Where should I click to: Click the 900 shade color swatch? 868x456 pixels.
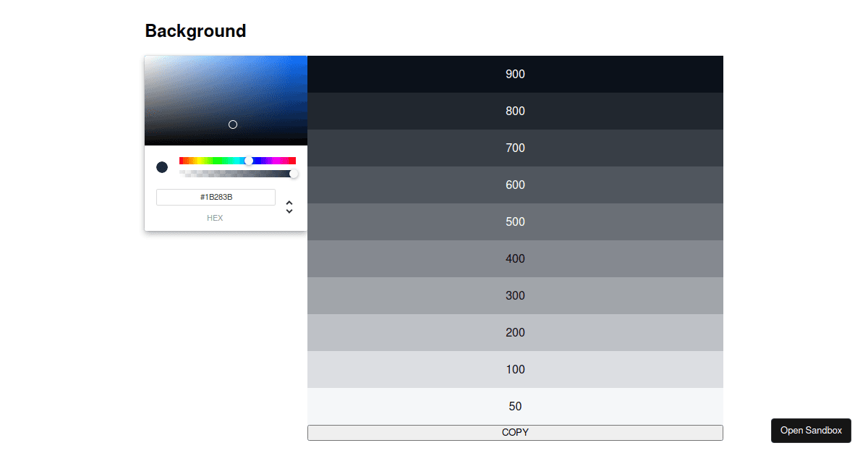pyautogui.click(x=515, y=74)
